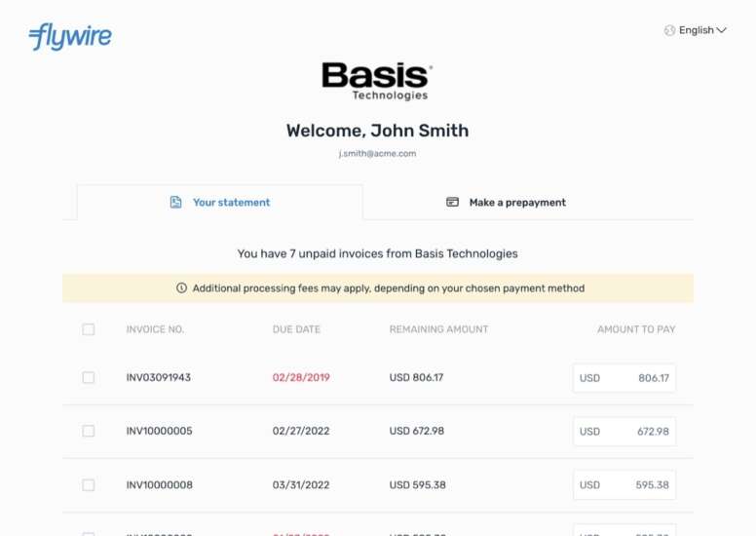Select the checkbox for invoice INV10000005
This screenshot has width=756, height=536.
[x=89, y=431]
